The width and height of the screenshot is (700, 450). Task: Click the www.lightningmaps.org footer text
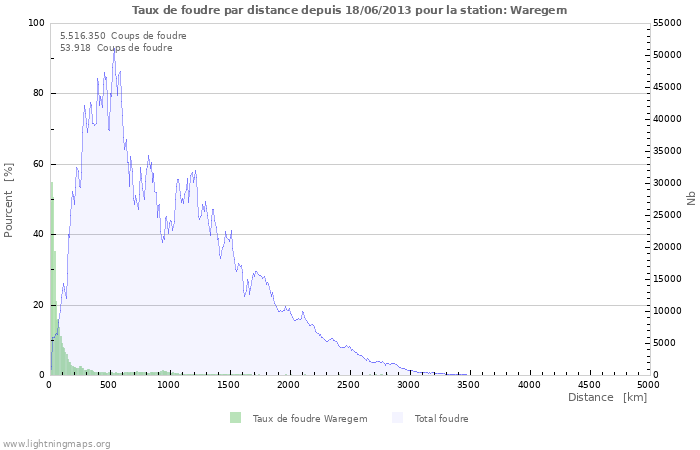(56, 444)
